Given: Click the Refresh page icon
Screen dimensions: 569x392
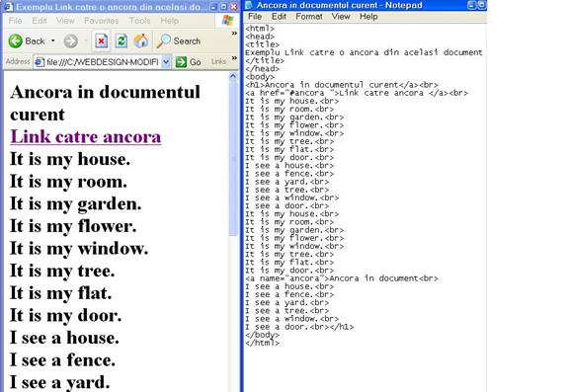Looking at the screenshot, I should click(122, 40).
